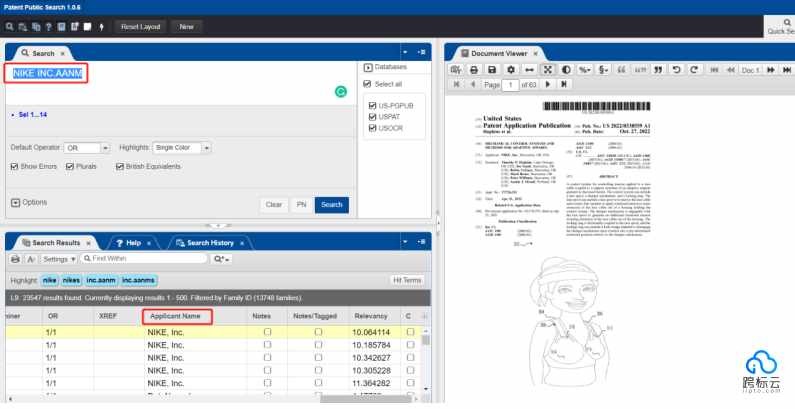Toggle British Equivalents checkbox
The width and height of the screenshot is (795, 409).
[x=120, y=166]
